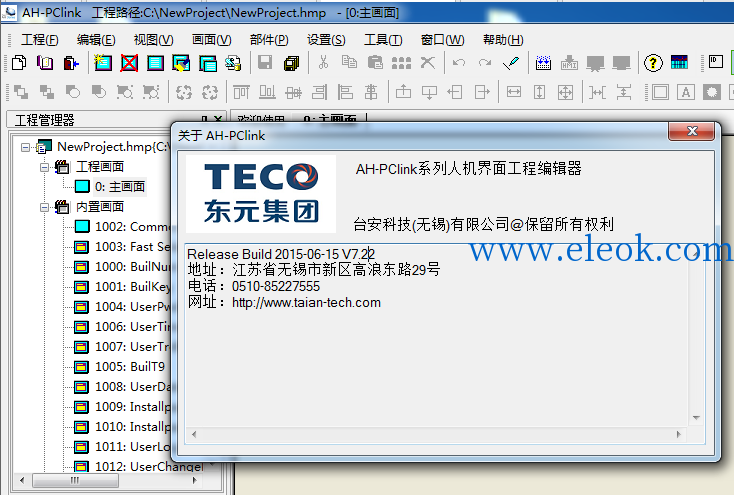The height and width of the screenshot is (495, 734).
Task: Click the screen list icon after the red X
Action: pyautogui.click(x=155, y=63)
